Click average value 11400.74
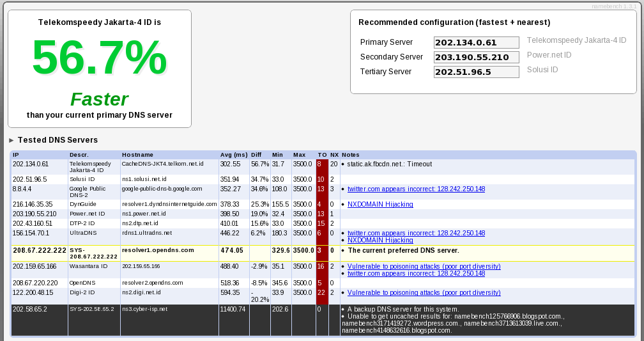The image size is (644, 341). [233, 309]
